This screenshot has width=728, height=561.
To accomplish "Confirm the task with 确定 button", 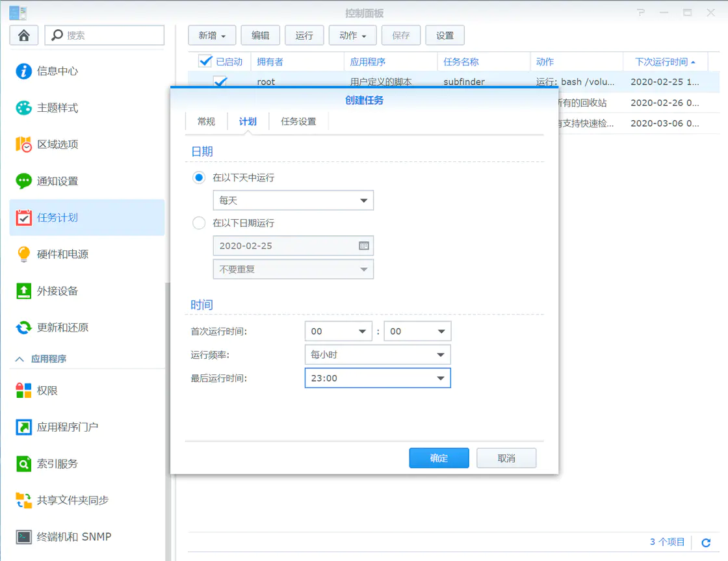I will (x=439, y=458).
